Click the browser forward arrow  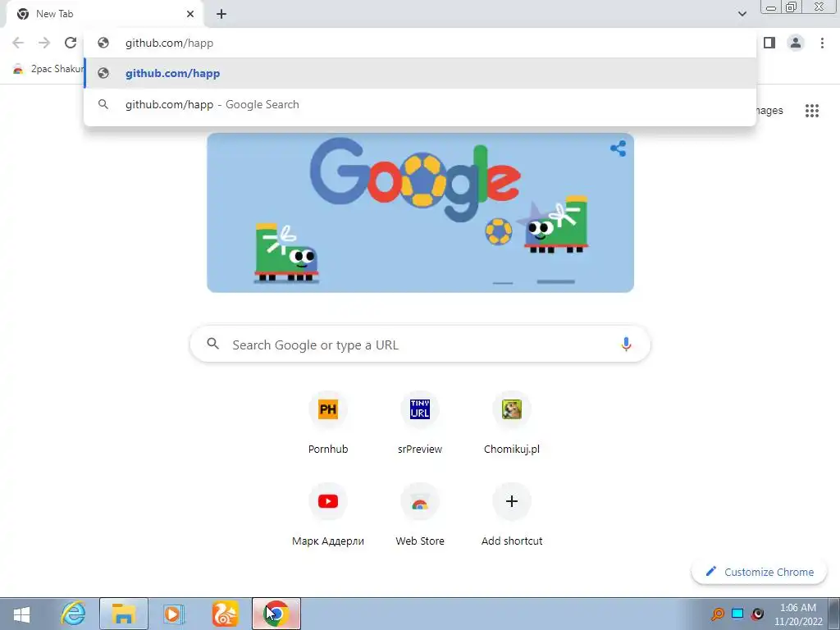click(44, 43)
